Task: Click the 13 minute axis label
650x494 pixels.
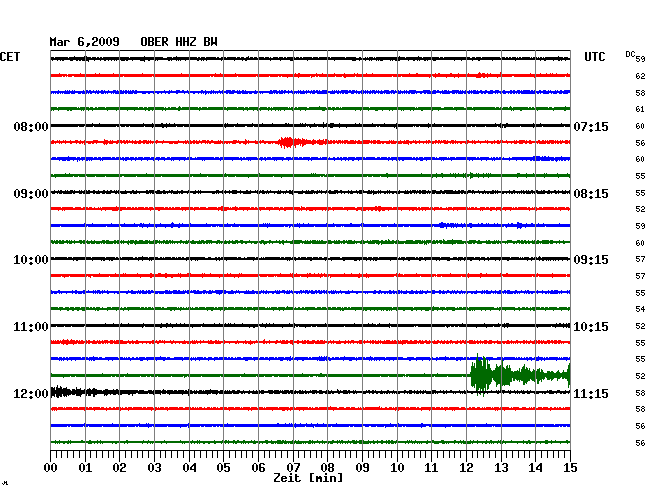Action: [501, 467]
